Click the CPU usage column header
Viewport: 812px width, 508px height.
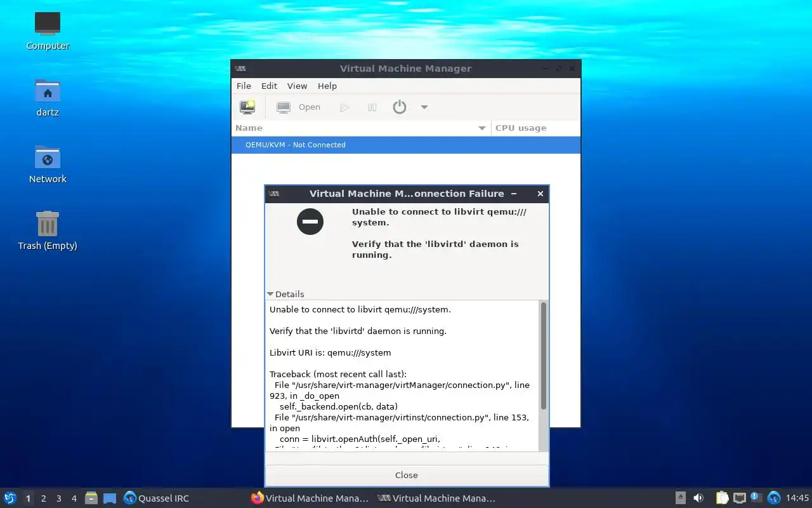535,128
